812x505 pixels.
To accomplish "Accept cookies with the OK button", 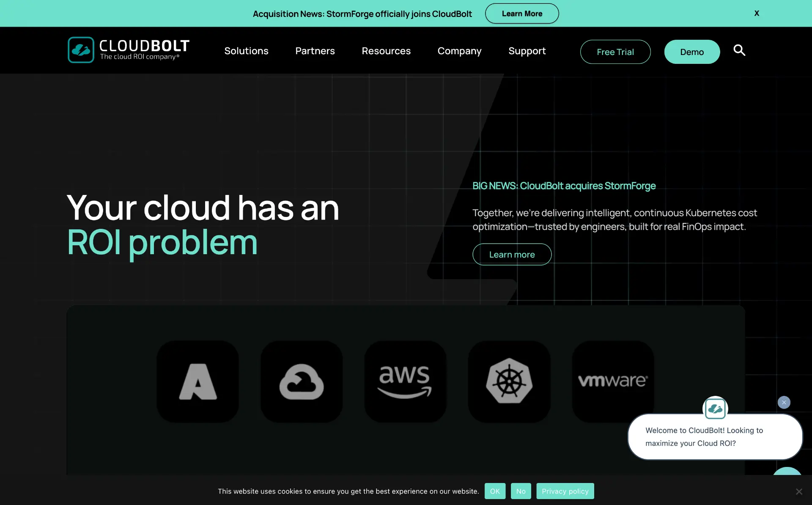I will point(495,491).
